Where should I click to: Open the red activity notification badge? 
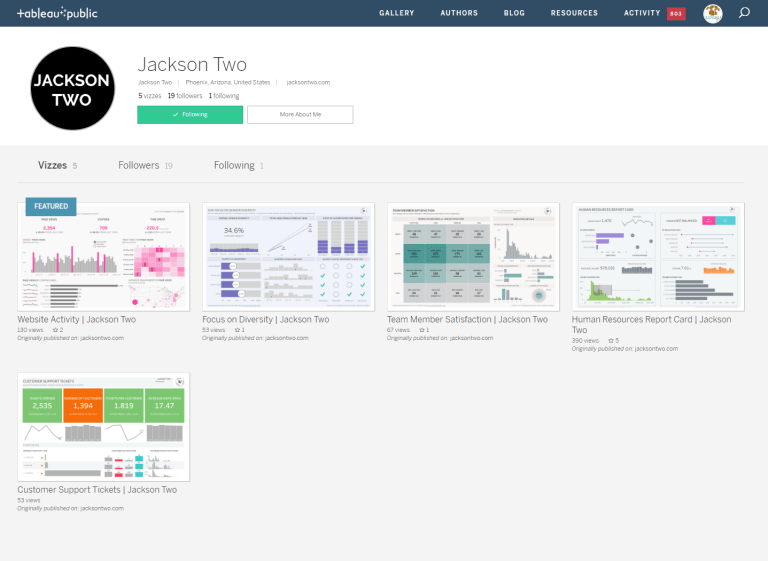[676, 13]
